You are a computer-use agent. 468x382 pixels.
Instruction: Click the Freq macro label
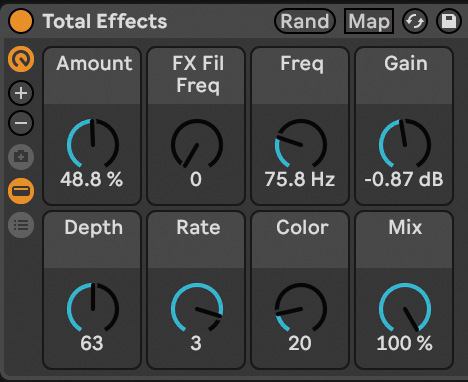302,64
